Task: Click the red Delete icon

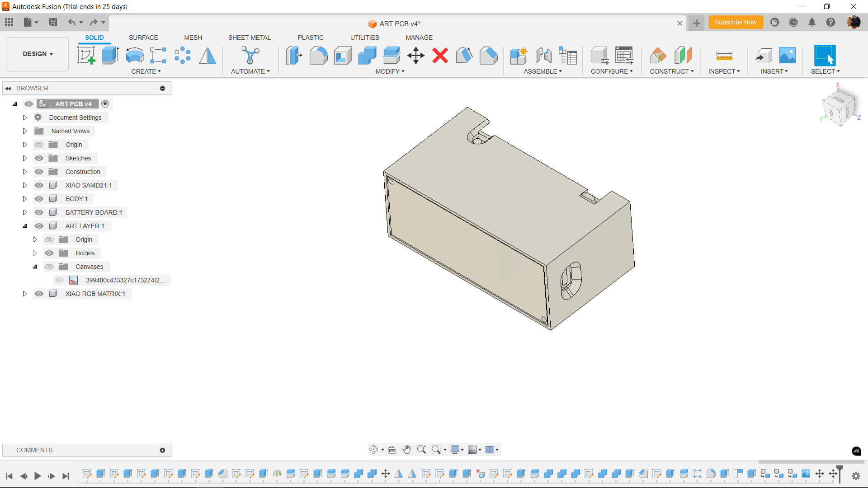Action: (440, 56)
